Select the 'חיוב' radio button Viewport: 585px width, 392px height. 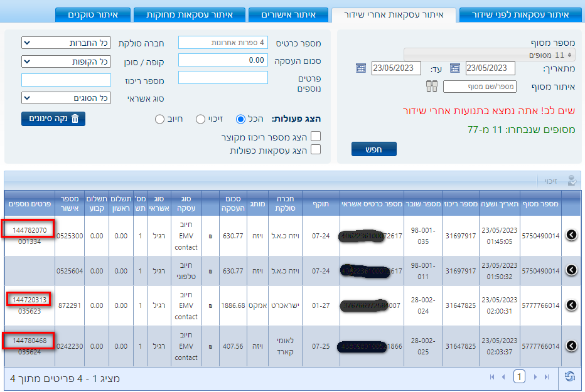[x=159, y=119]
